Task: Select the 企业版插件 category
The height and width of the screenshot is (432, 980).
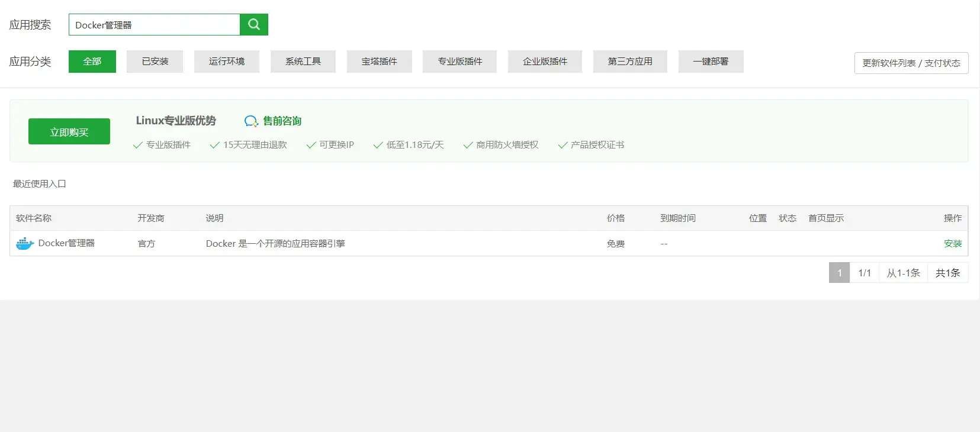Action: tap(545, 62)
